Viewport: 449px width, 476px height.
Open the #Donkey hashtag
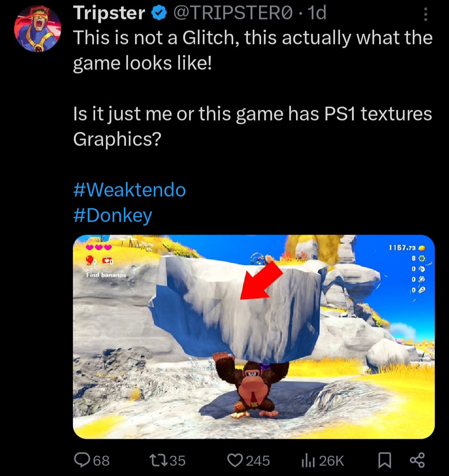[x=113, y=216]
